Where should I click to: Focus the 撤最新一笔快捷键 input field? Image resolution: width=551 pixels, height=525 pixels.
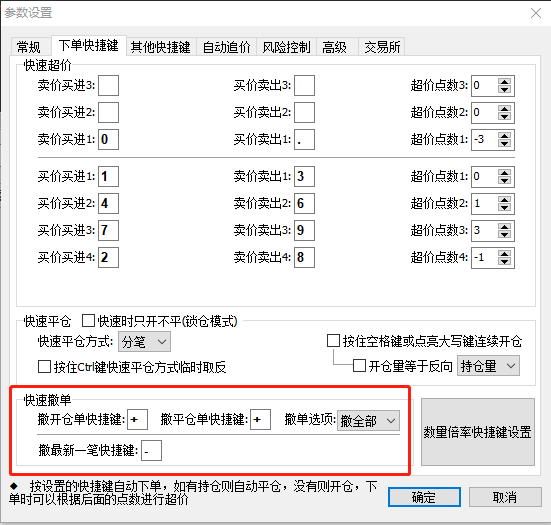pyautogui.click(x=151, y=450)
